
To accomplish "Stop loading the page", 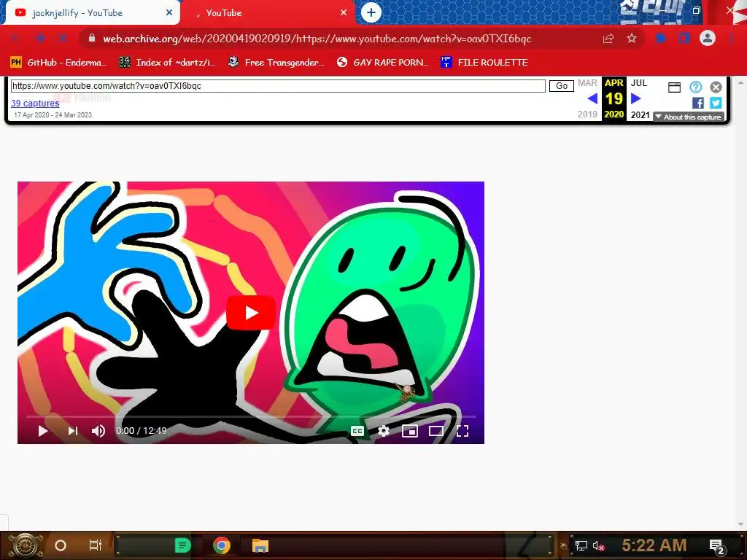I will coord(63,39).
